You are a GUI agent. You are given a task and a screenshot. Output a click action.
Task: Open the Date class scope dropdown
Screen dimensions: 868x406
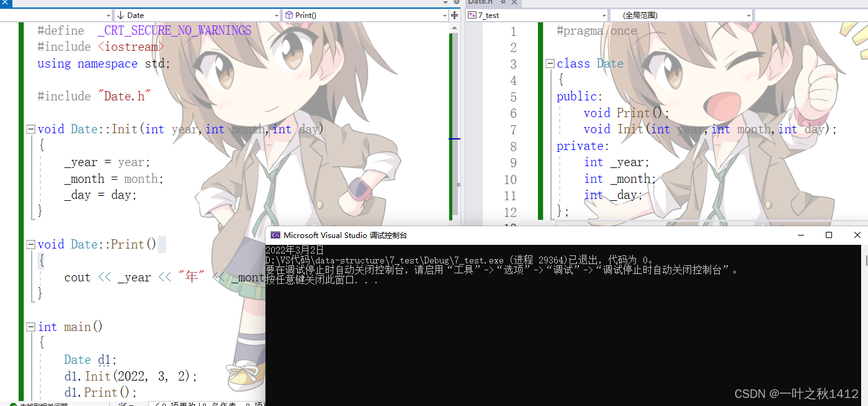[x=197, y=15]
